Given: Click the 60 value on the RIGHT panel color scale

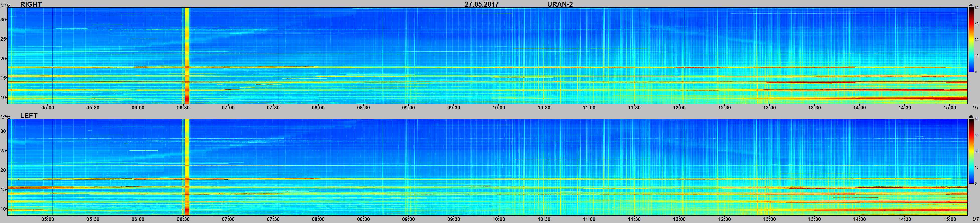Looking at the screenshot, I should (976, 8).
